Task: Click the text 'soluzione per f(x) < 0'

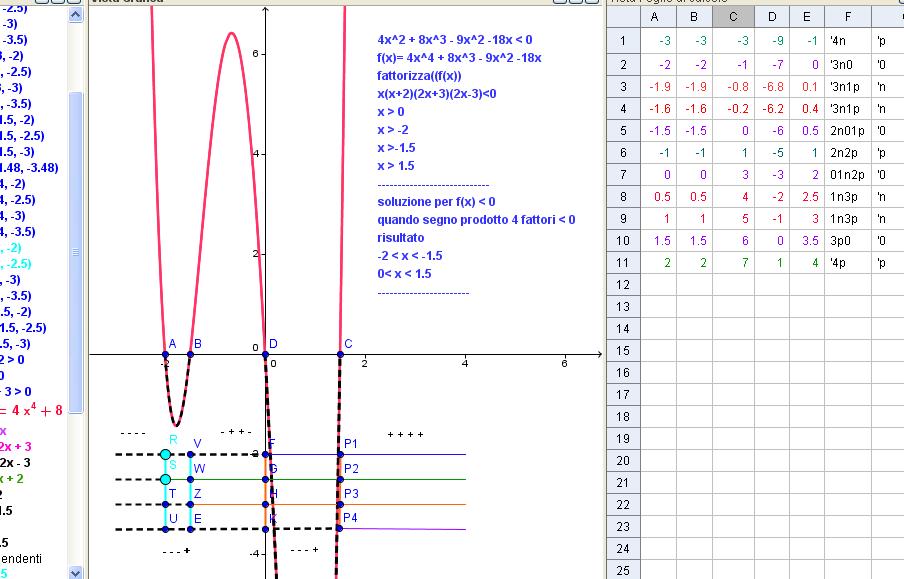Action: [436, 202]
